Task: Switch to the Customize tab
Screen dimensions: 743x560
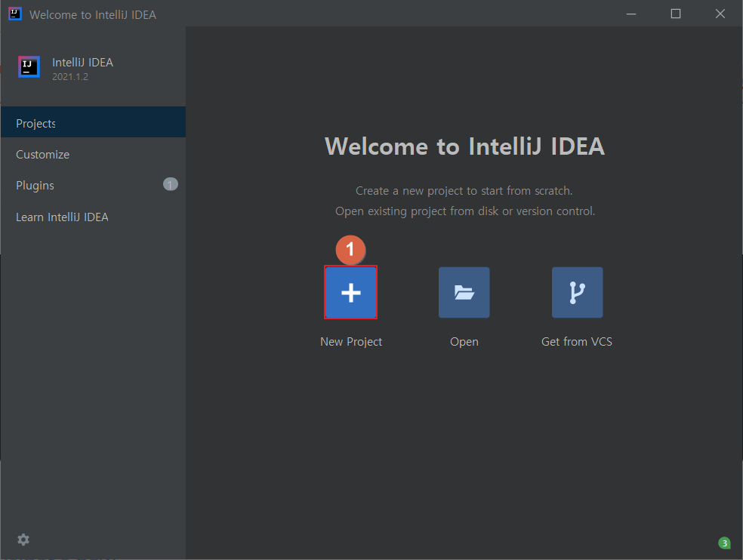Action: 94,155
